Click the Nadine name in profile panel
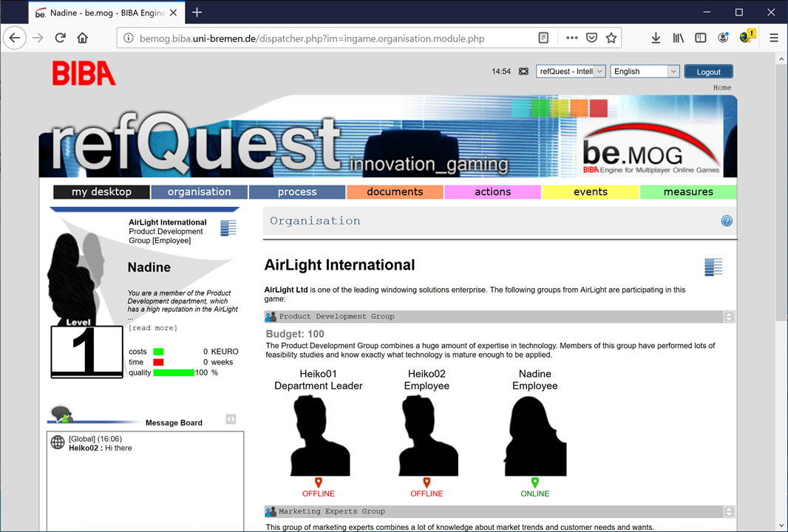Viewport: 788px width, 532px height. pos(149,267)
